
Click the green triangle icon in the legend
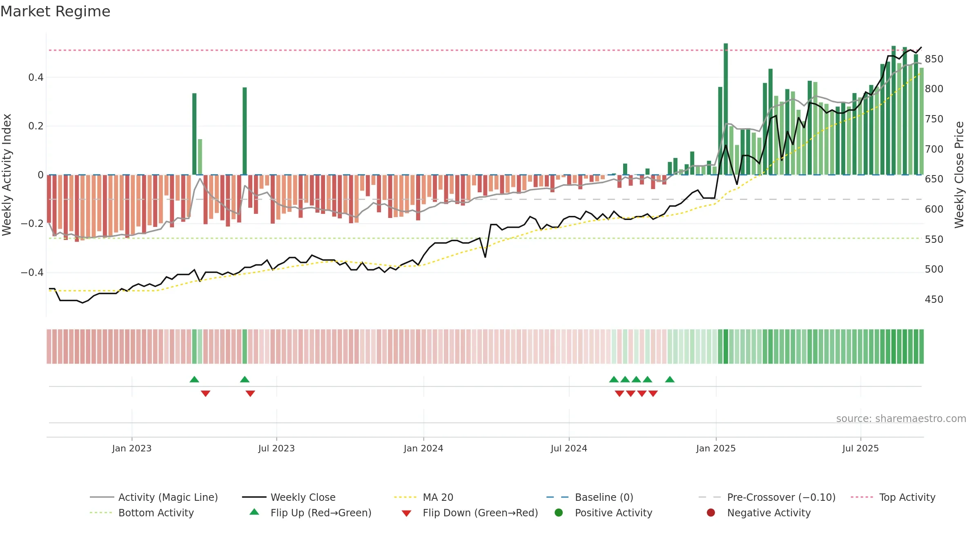[x=254, y=512]
